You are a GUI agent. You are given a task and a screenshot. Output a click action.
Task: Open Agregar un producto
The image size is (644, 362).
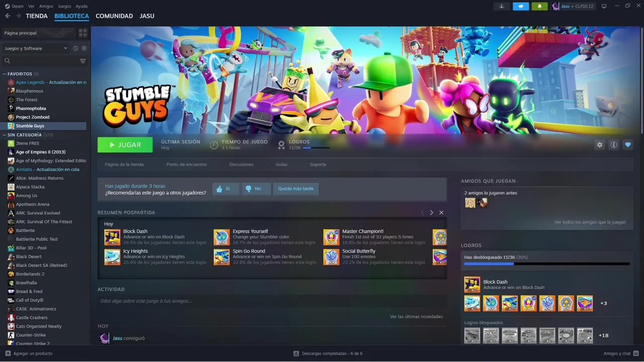(29, 353)
